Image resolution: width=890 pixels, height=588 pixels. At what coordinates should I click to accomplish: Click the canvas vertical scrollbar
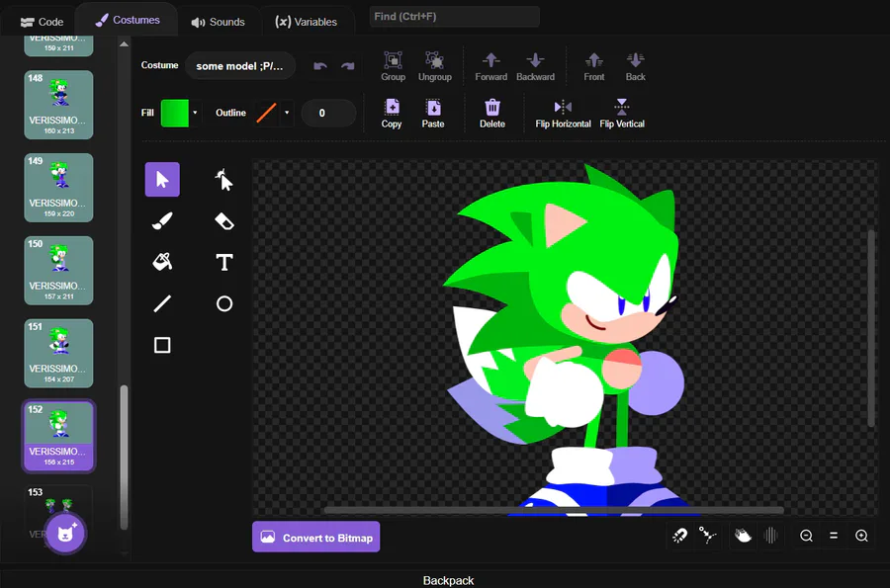tap(871, 328)
